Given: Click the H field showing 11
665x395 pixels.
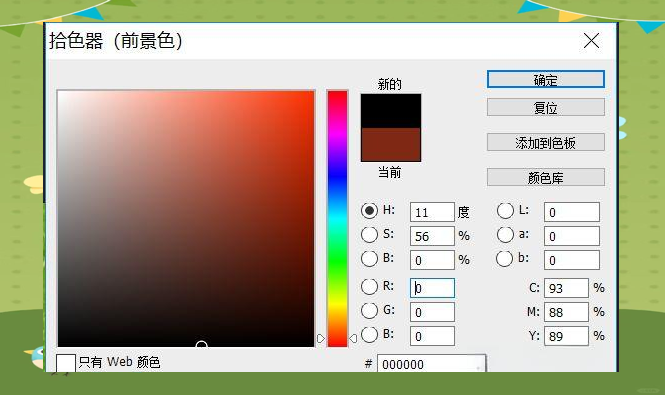Looking at the screenshot, I should 432,212.
